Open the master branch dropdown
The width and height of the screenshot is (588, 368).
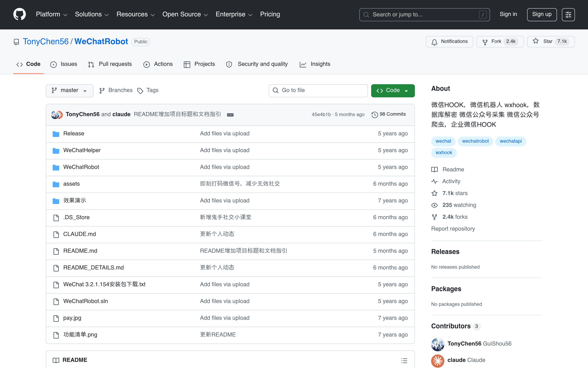coord(69,91)
